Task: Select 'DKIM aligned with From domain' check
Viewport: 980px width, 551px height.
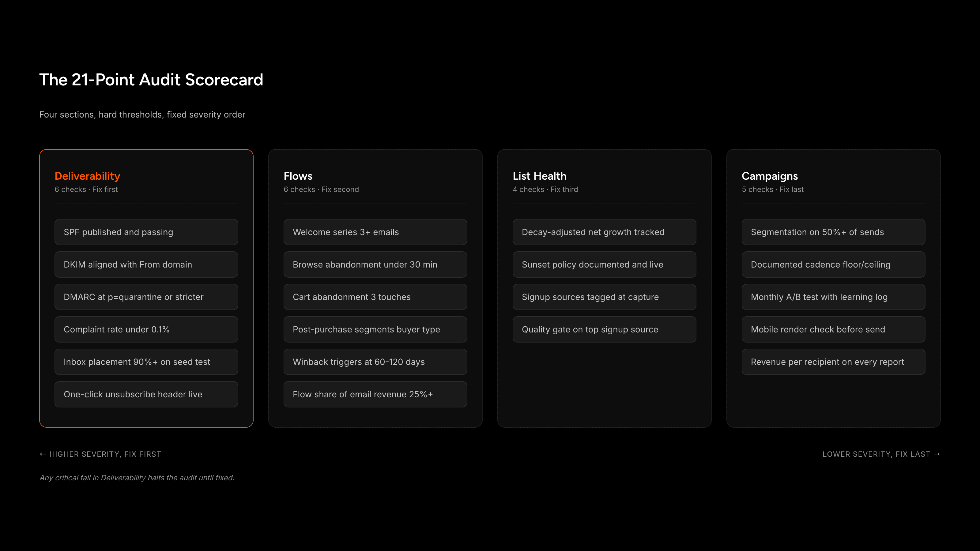Action: (x=146, y=264)
